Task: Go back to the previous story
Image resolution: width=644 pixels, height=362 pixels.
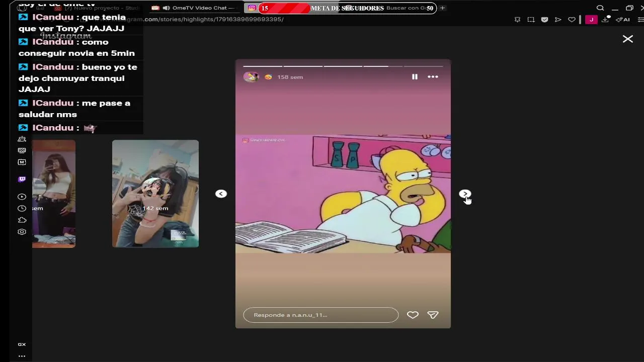Action: pyautogui.click(x=221, y=194)
